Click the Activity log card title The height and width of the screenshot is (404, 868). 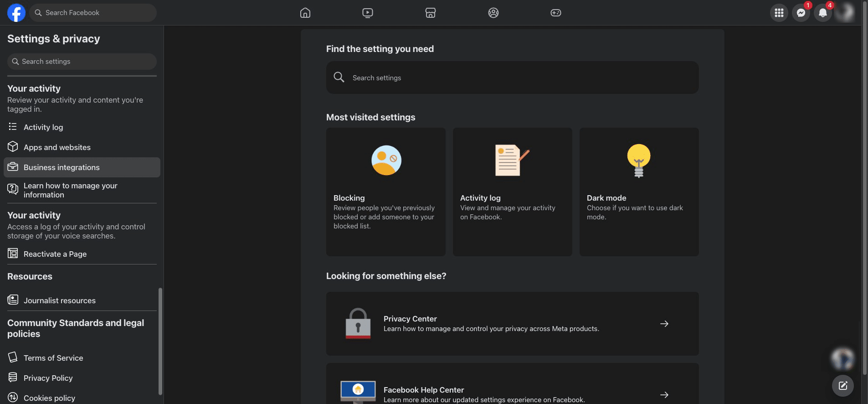pos(480,198)
